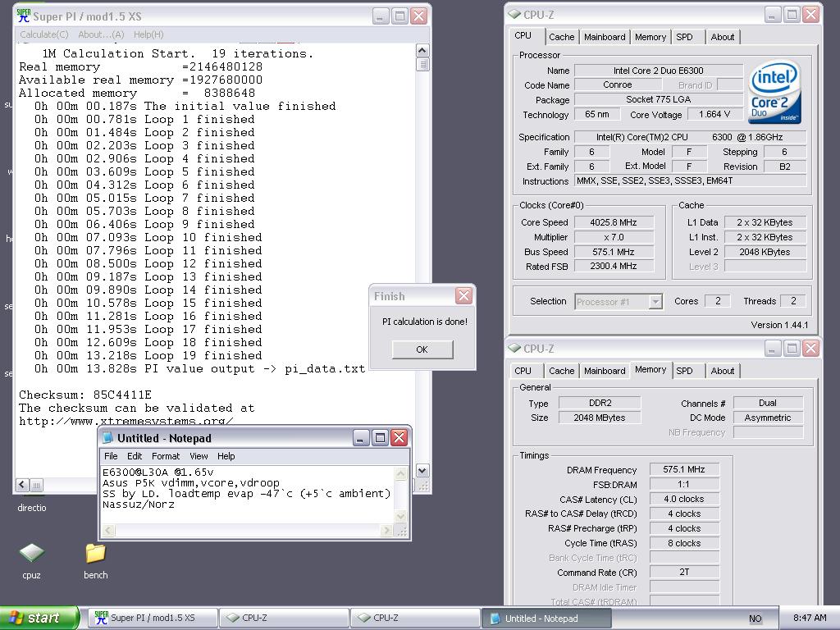Click the Core Voltage value 1.664 V

click(x=714, y=114)
